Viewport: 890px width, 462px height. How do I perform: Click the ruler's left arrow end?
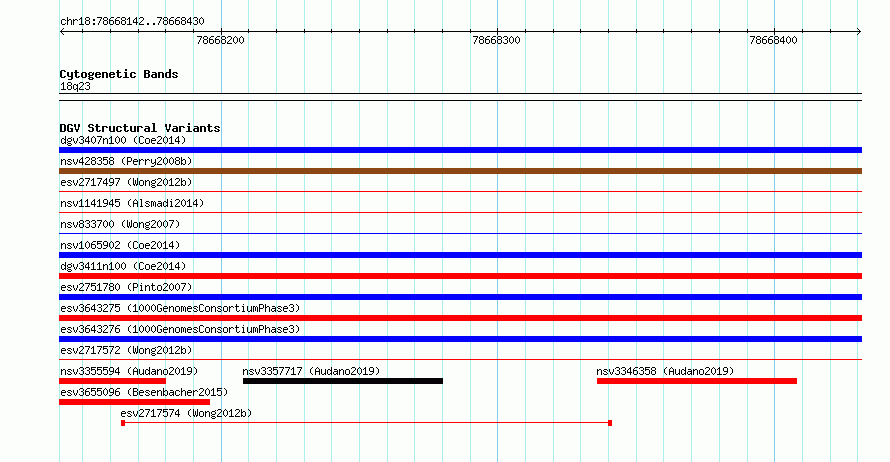point(62,32)
